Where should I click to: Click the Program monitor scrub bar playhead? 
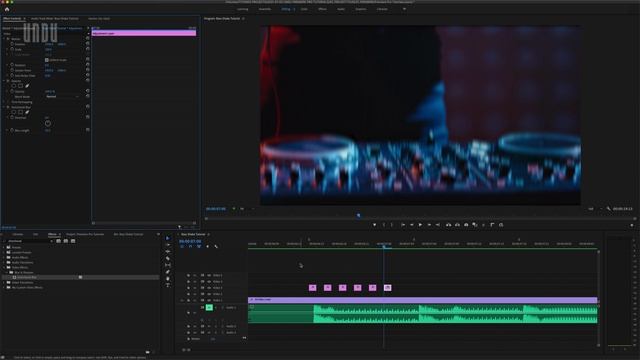(358, 215)
